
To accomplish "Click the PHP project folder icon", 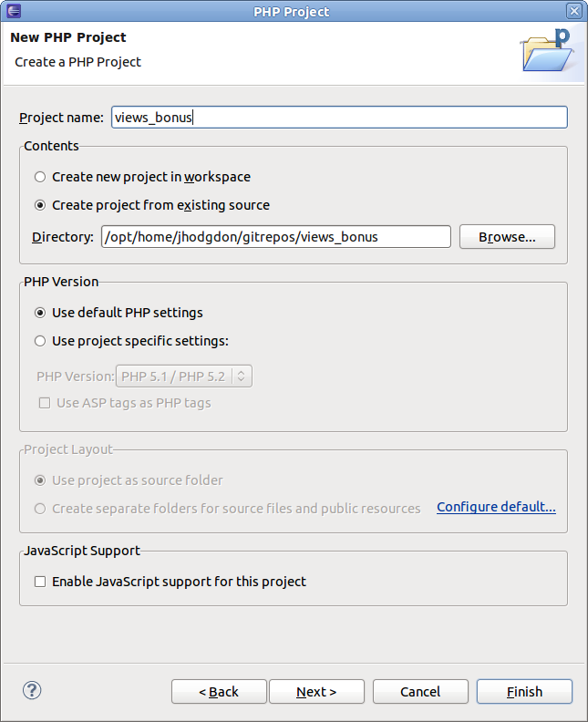I will pos(548,50).
